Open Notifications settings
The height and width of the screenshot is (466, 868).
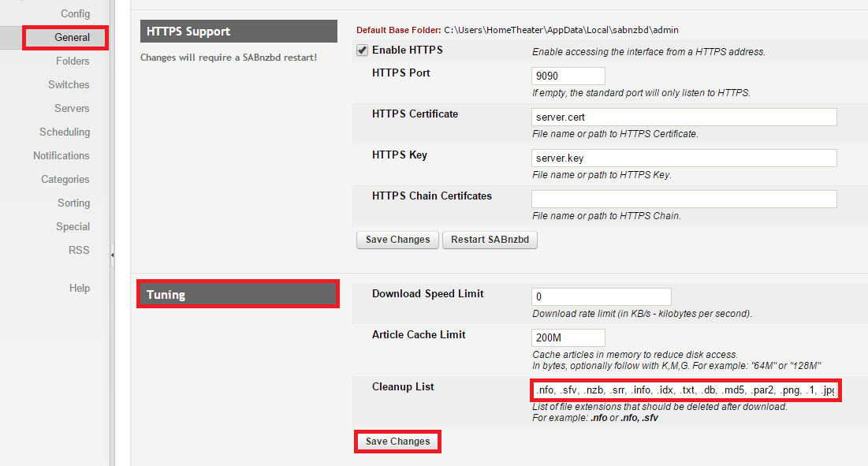pyautogui.click(x=61, y=155)
